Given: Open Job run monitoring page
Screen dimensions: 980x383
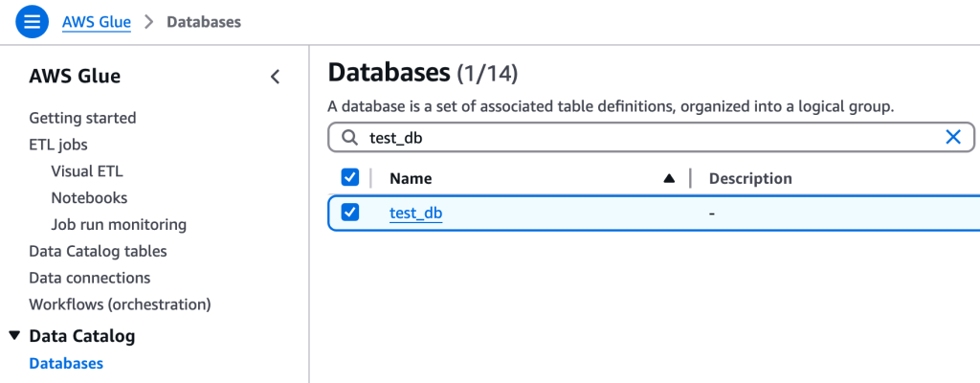Looking at the screenshot, I should (119, 224).
